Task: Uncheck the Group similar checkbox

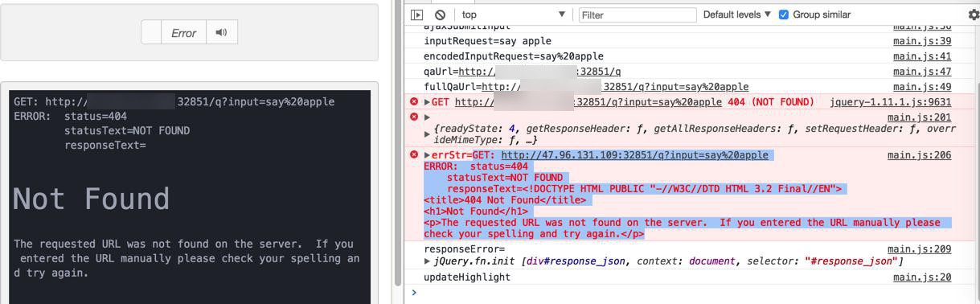Action: [784, 14]
